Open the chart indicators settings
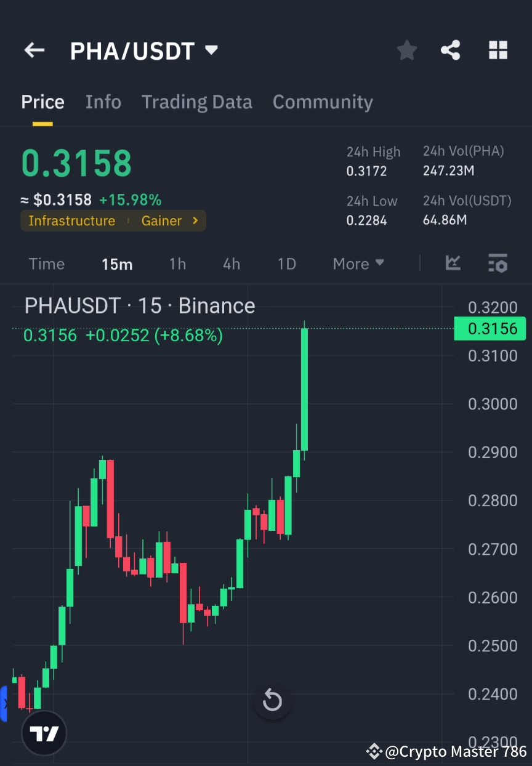Screen dimensions: 532x766 pyautogui.click(x=498, y=264)
